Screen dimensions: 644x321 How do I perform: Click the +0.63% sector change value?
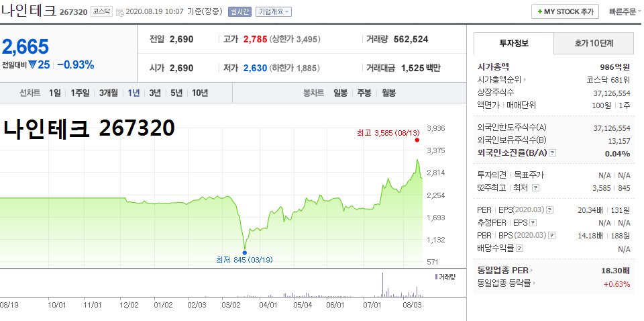[617, 283]
